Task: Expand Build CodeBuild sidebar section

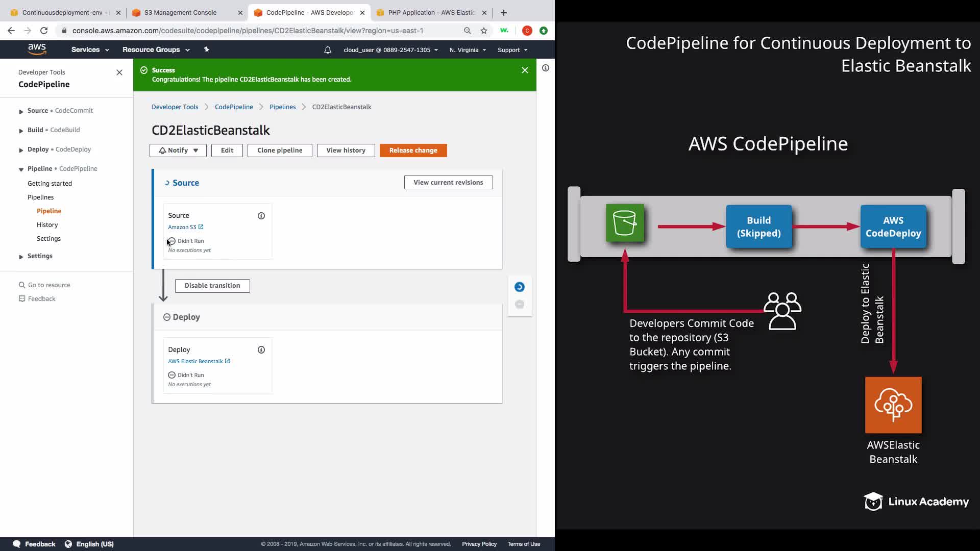Action: point(21,131)
